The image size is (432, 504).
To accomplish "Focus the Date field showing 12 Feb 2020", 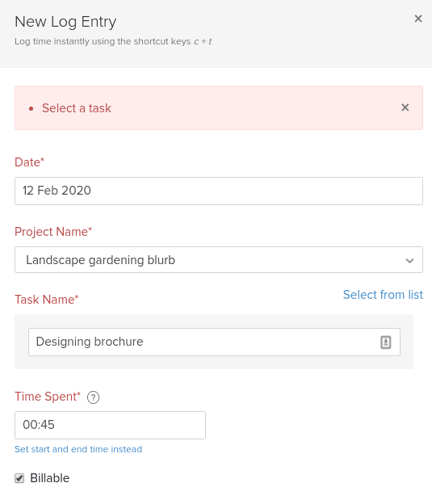I will click(x=219, y=191).
